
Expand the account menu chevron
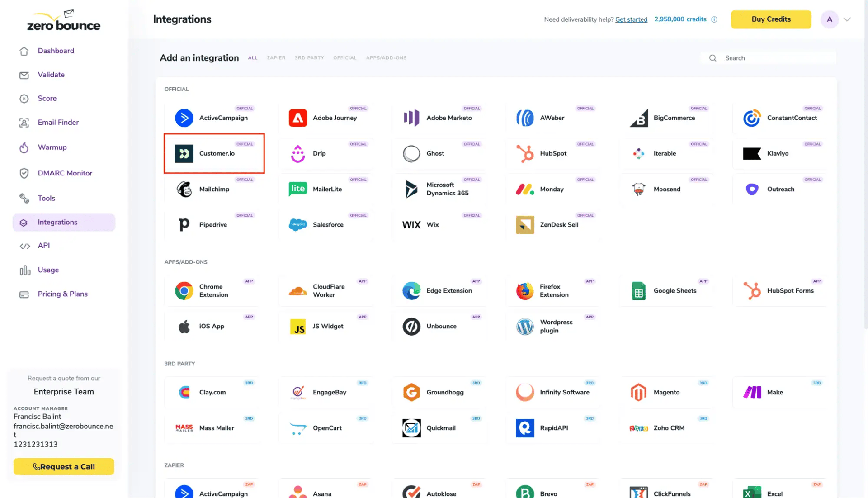point(848,19)
